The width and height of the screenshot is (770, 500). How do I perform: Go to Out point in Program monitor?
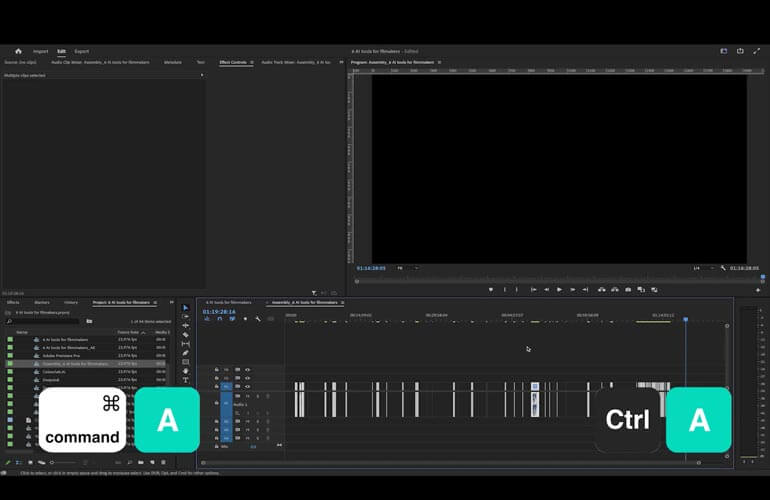[585, 290]
